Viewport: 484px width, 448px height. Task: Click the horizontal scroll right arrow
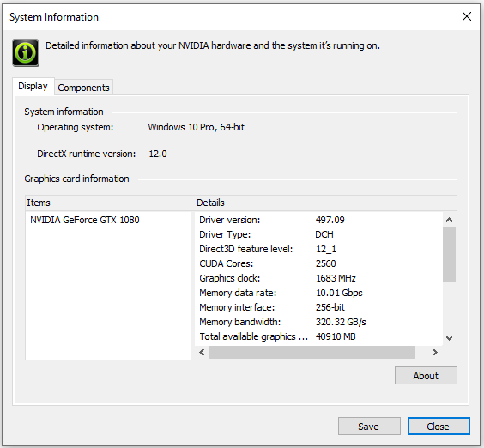coord(434,352)
